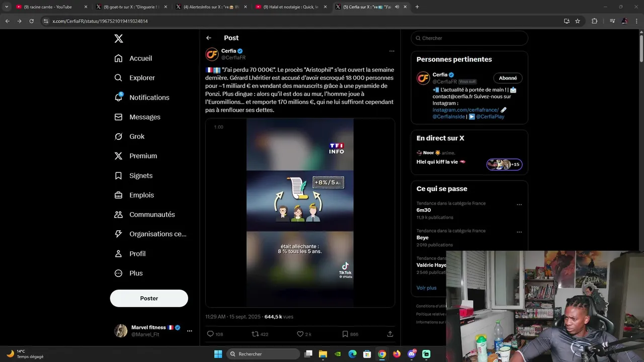This screenshot has width=644, height=362.
Task: Open the Cerfia author name on the post
Action: [x=228, y=51]
